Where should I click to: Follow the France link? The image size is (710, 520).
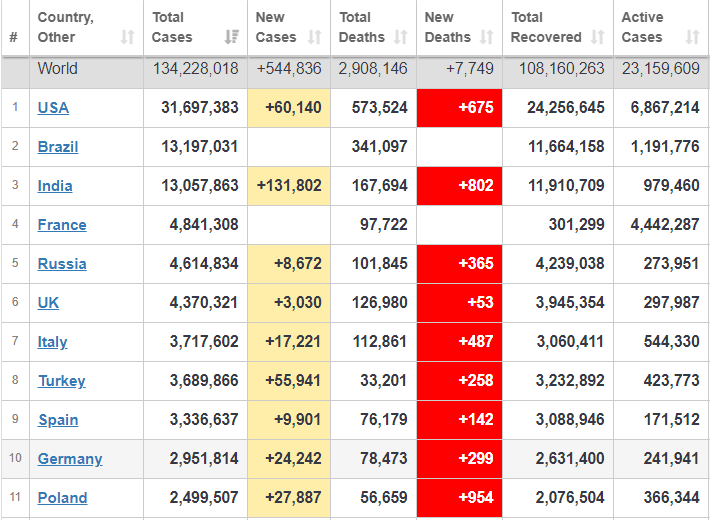(62, 225)
